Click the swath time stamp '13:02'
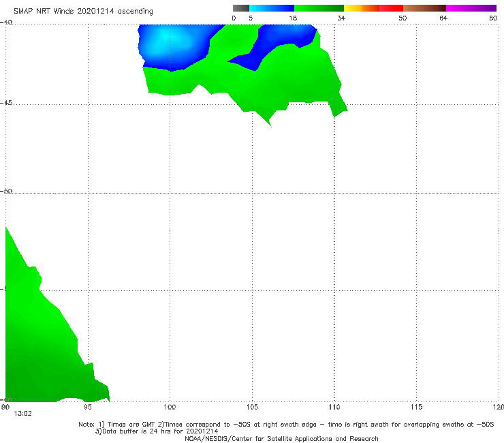Viewport: 504px width, 443px height. pyautogui.click(x=23, y=414)
